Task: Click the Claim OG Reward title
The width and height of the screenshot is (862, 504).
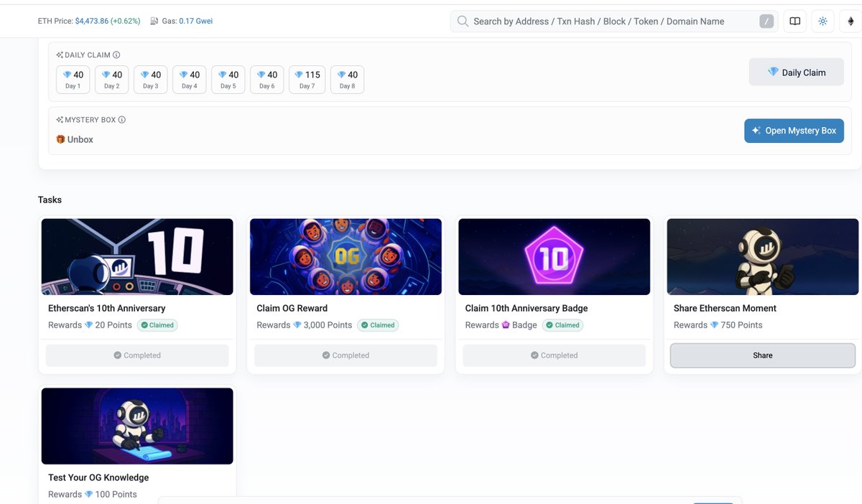Action: (292, 308)
